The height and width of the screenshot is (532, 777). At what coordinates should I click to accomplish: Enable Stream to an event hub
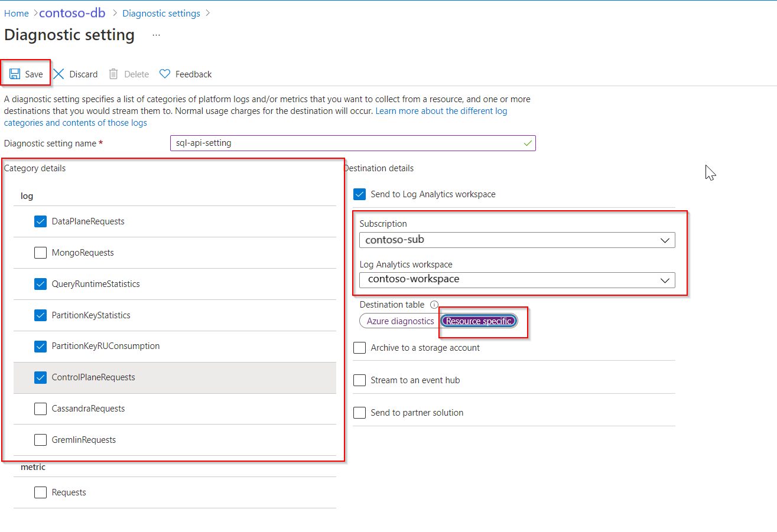(359, 380)
